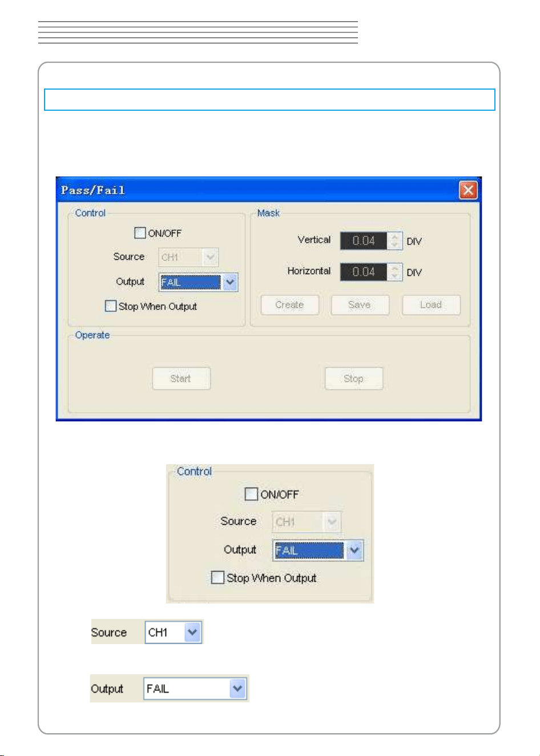Image resolution: width=540 pixels, height=756 pixels.
Task: Increase Vertical mask value with up arrow
Action: [395, 236]
